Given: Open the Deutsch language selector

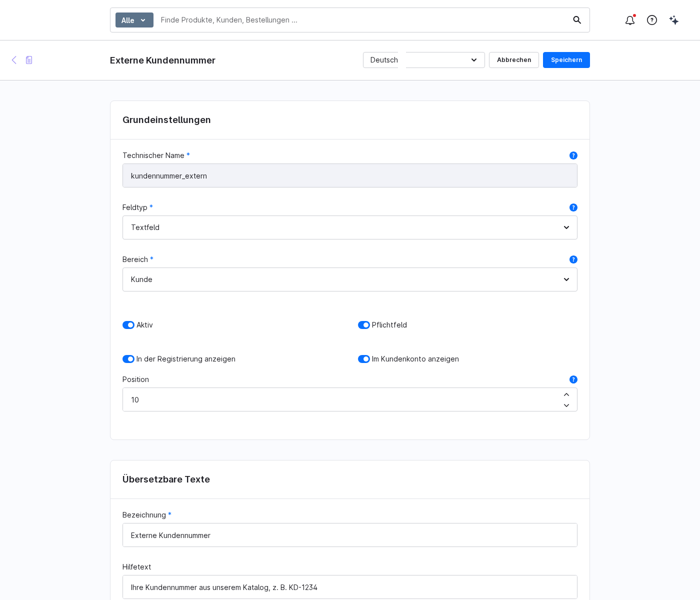Looking at the screenshot, I should click(424, 60).
